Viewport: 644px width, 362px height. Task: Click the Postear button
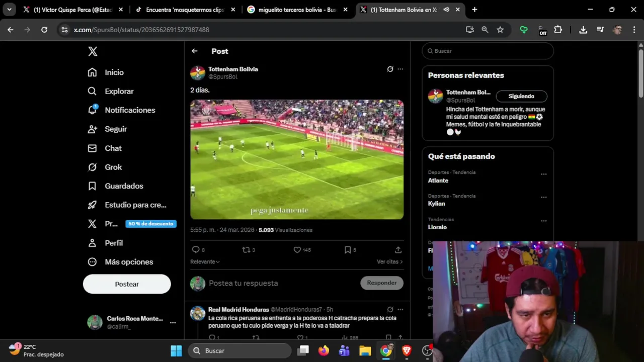point(127,284)
